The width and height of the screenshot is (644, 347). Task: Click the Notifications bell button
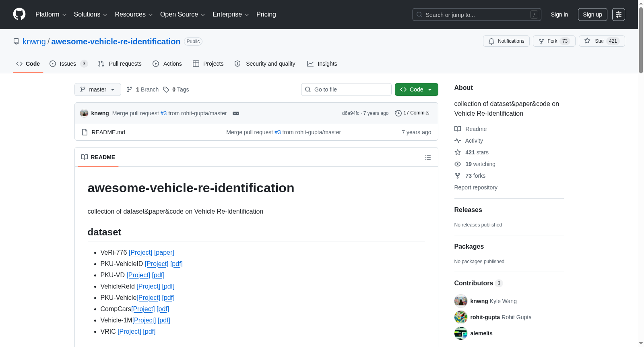click(506, 41)
